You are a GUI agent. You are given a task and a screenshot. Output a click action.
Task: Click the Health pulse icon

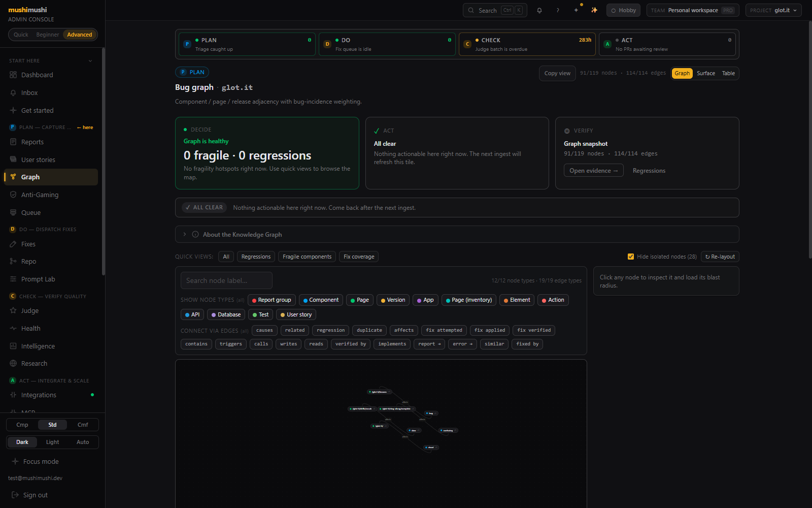(x=13, y=328)
